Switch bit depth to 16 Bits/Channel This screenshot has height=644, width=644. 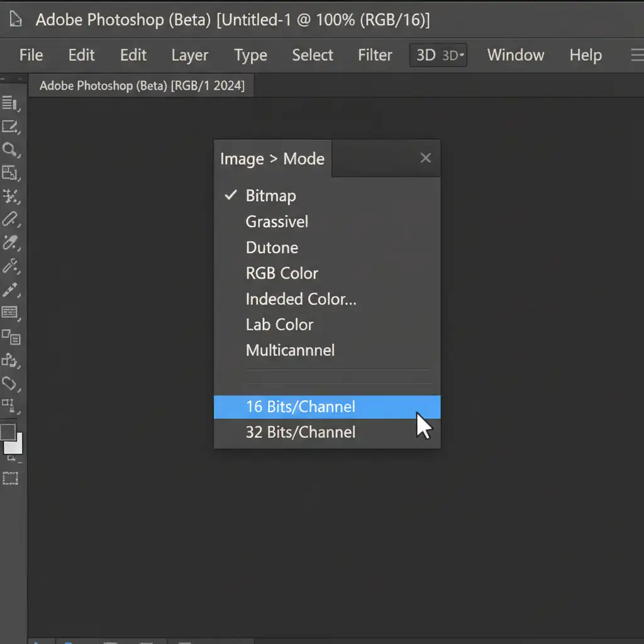tap(301, 407)
